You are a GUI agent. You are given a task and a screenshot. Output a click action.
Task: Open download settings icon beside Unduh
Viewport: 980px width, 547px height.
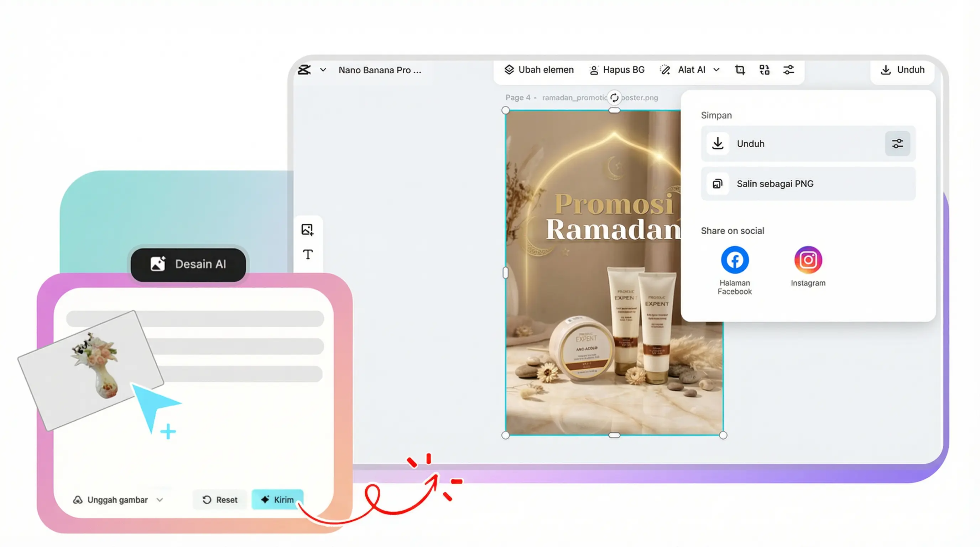coord(897,144)
